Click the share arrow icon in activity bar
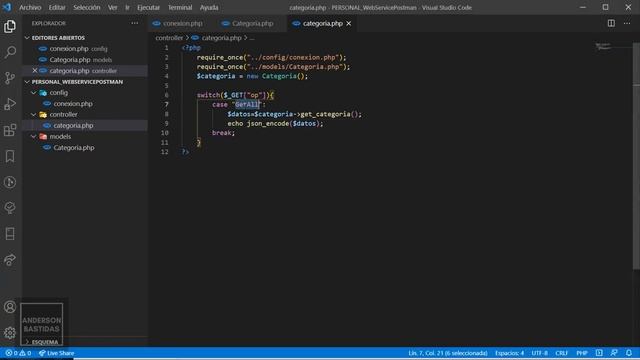This screenshot has height=360, width=640. [10, 260]
